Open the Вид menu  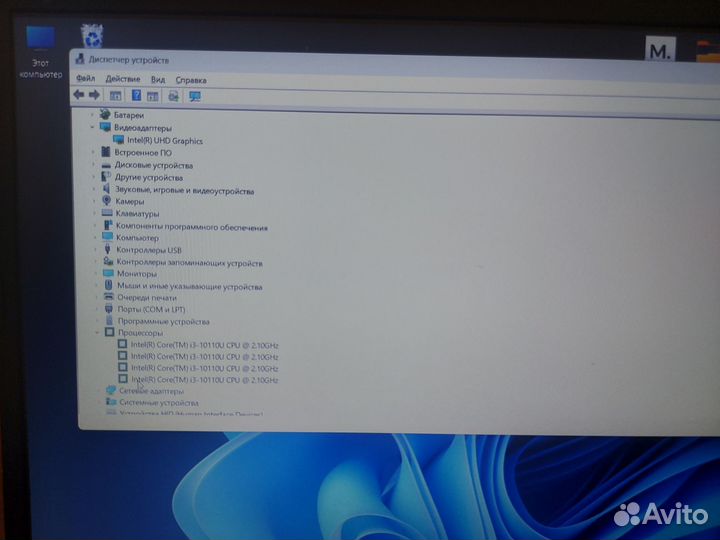click(158, 79)
